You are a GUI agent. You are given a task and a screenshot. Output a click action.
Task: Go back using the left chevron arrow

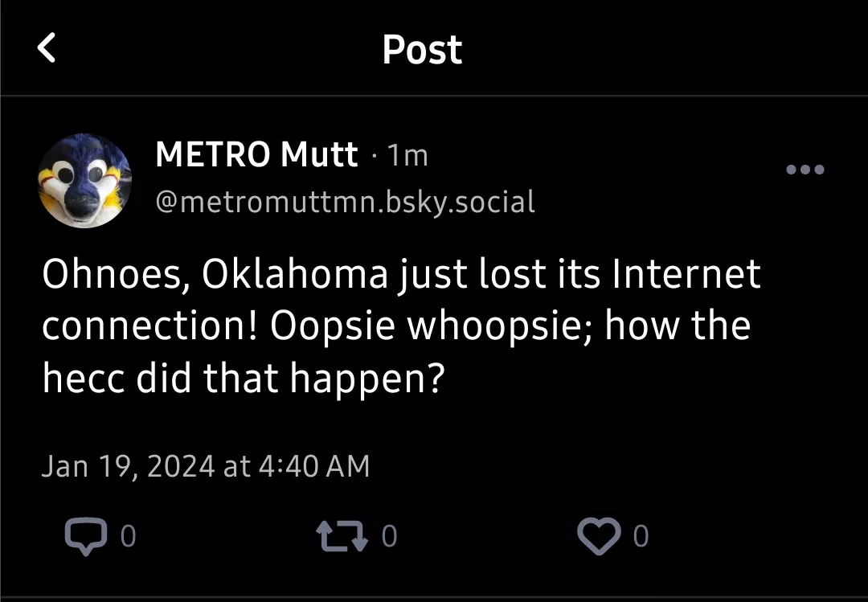[x=47, y=49]
